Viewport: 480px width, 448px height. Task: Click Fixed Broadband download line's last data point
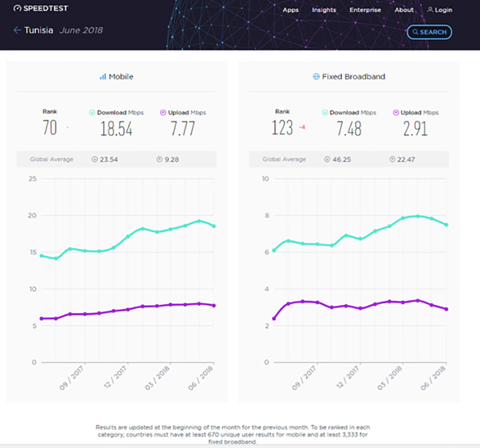(x=446, y=225)
